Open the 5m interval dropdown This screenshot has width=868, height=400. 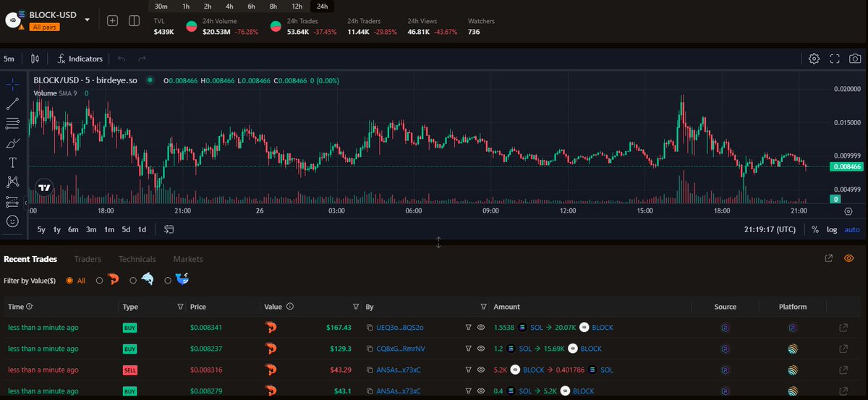9,59
